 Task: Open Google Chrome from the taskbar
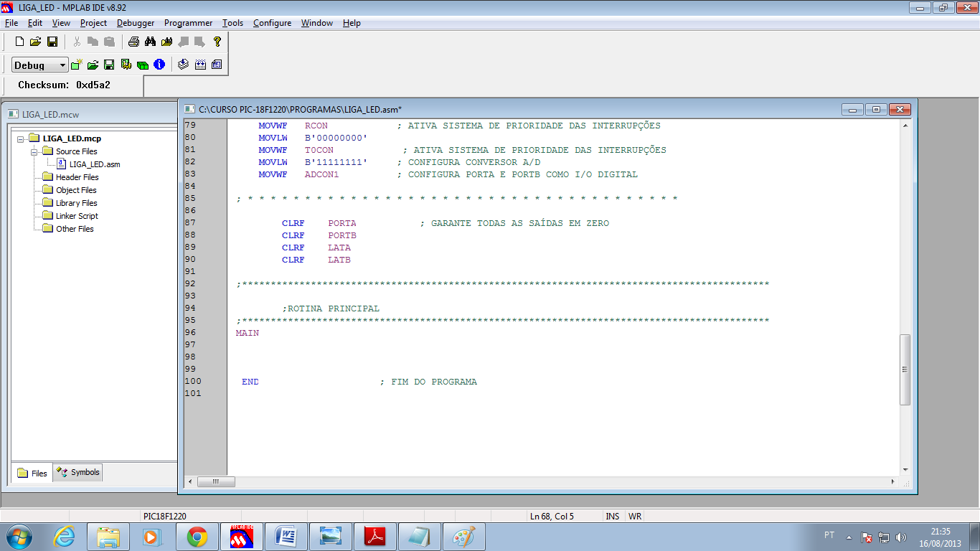(x=197, y=536)
